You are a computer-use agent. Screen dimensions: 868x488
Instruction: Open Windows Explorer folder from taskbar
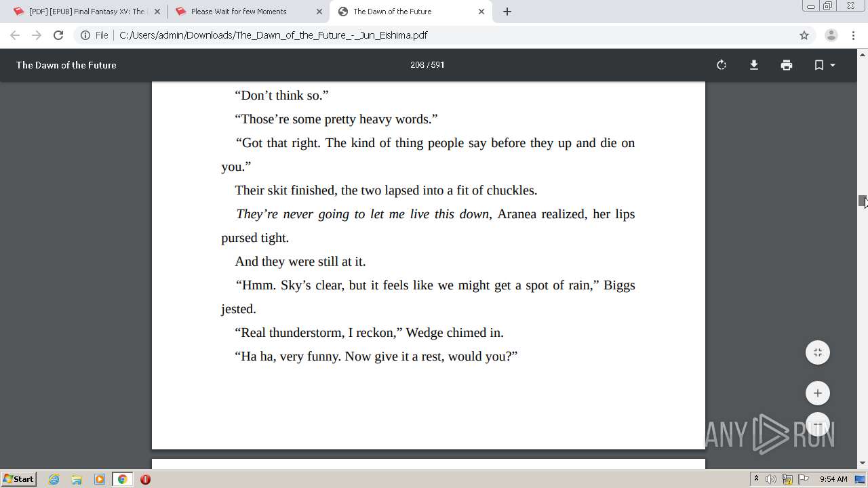pos(77,479)
